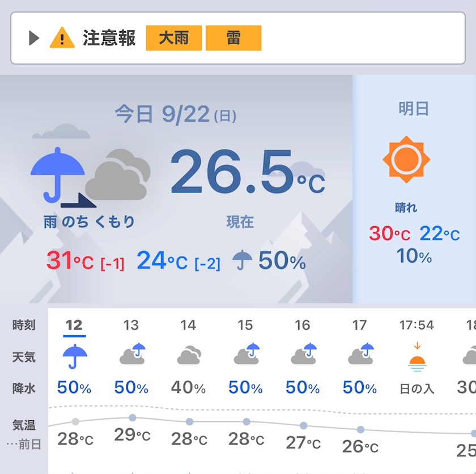Select the 16 o'clock hour label

tap(303, 325)
